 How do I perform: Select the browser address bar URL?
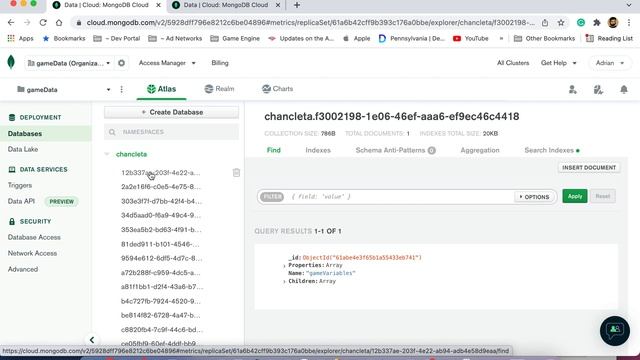point(311,23)
